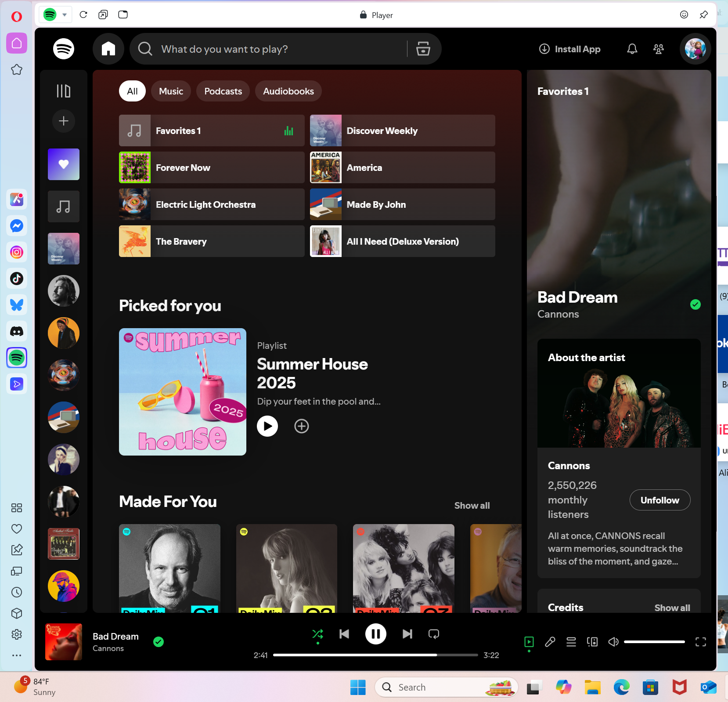This screenshot has height=702, width=728.
Task: Open the Favorites 1 playlist tile
Action: tap(212, 130)
